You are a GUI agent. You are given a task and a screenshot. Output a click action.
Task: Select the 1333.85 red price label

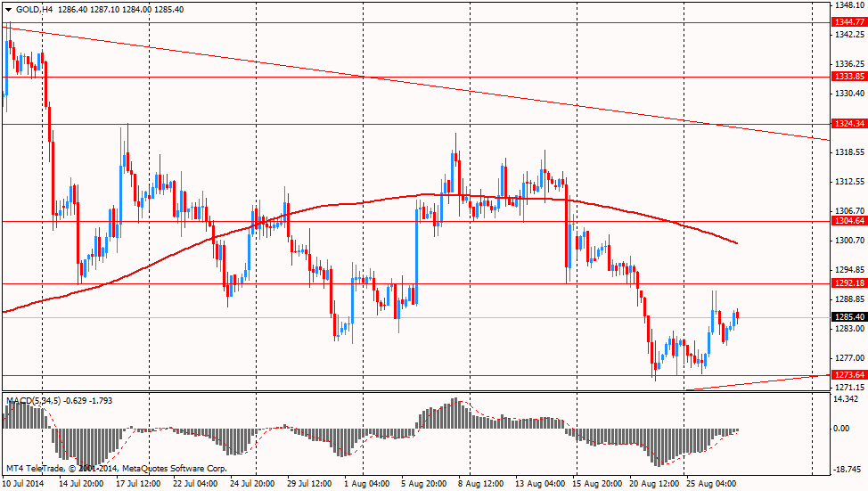846,77
